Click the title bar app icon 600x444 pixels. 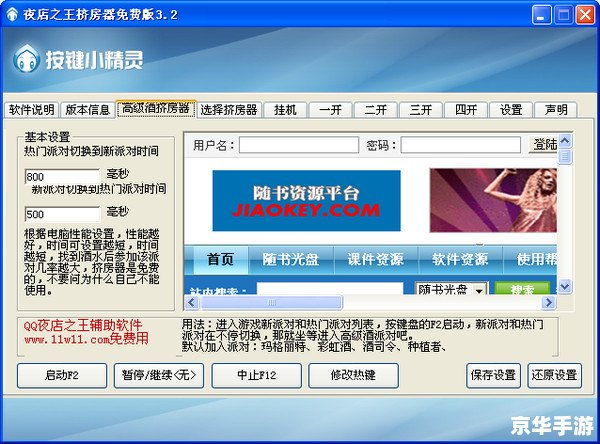[12, 15]
